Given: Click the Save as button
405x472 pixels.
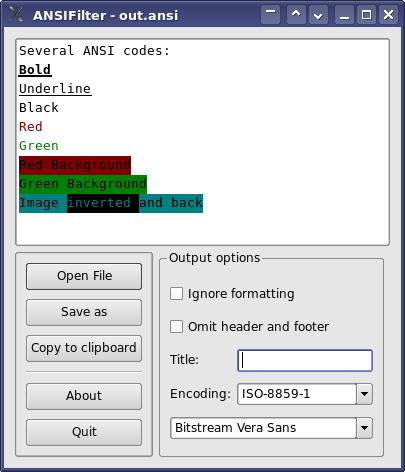Looking at the screenshot, I should [84, 312].
